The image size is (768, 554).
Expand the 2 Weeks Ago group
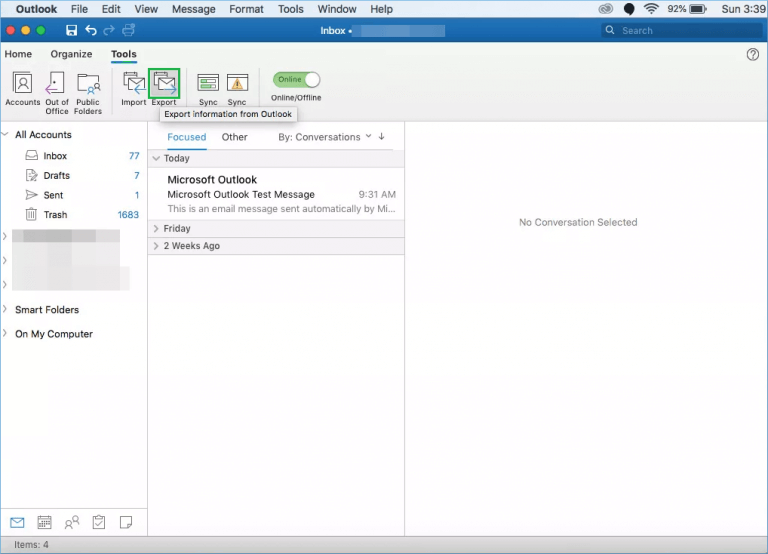click(156, 246)
